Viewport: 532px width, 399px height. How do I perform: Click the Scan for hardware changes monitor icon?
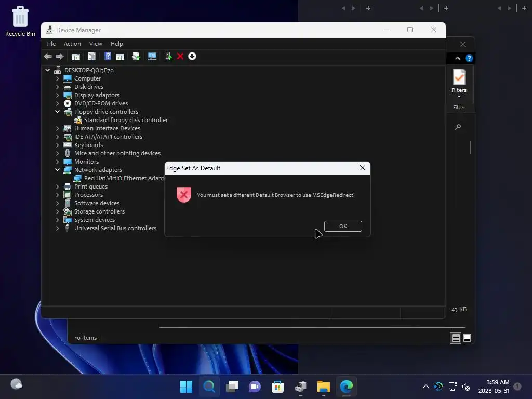tap(152, 56)
